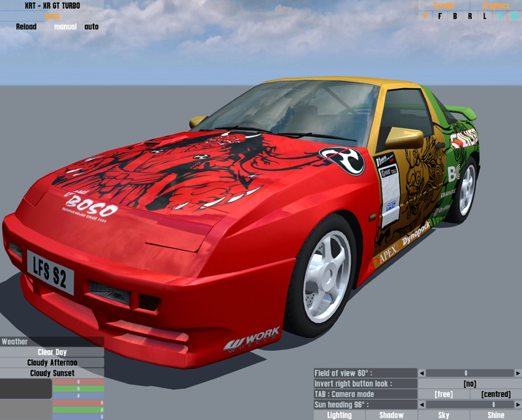Image resolution: width=522 pixels, height=420 pixels.
Task: Click the B view button
Action: click(x=455, y=16)
